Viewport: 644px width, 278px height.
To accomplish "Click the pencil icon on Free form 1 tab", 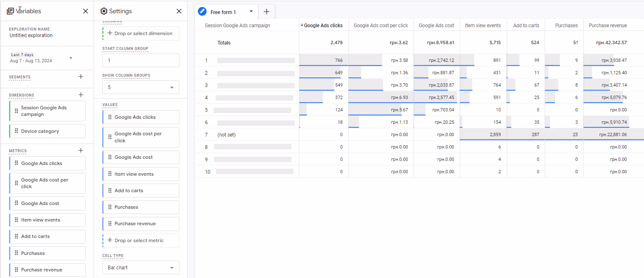I will pyautogui.click(x=202, y=12).
